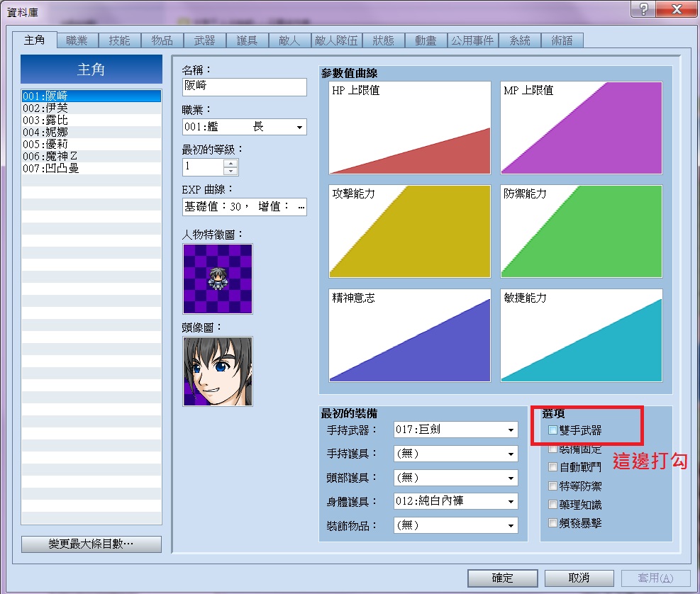This screenshot has height=594, width=700.
Task: Click the 取消 button
Action: 579,578
